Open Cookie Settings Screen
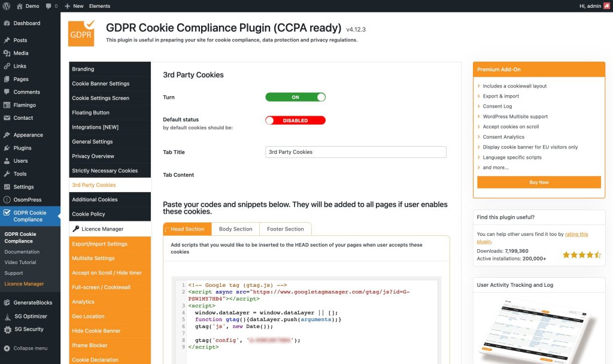The image size is (613, 364). [110, 98]
